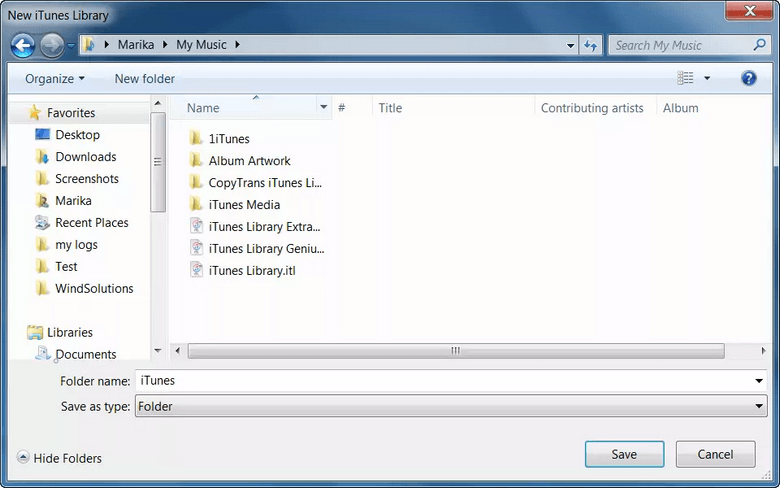Click horizontal scrollbar right arrow
Viewport: 780px width, 488px height.
click(x=763, y=351)
